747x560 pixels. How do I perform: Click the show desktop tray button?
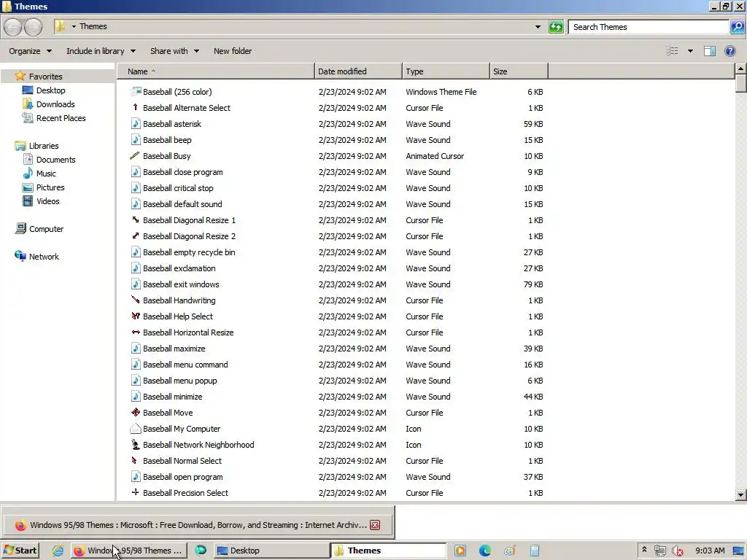(x=738, y=551)
